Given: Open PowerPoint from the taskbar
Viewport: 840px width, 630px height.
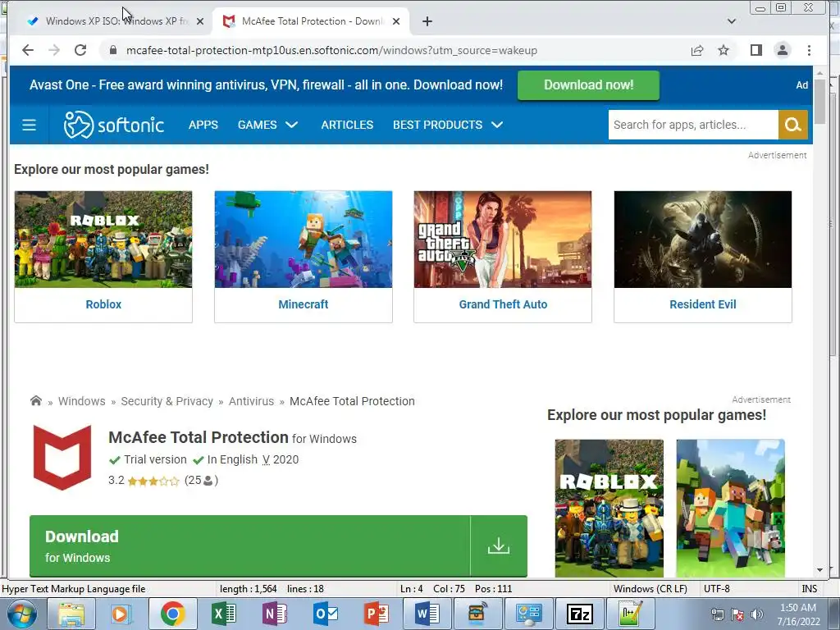Looking at the screenshot, I should pos(376,614).
